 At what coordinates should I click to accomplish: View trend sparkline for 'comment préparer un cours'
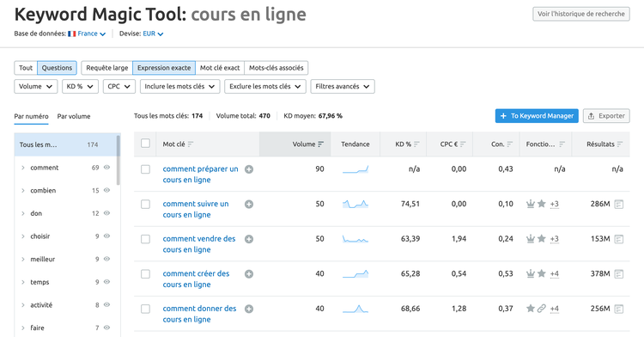[x=355, y=169]
